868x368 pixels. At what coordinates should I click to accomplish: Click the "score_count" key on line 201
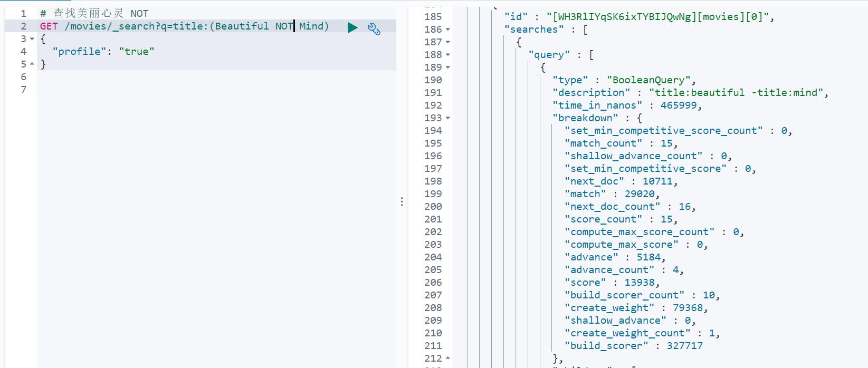point(604,219)
